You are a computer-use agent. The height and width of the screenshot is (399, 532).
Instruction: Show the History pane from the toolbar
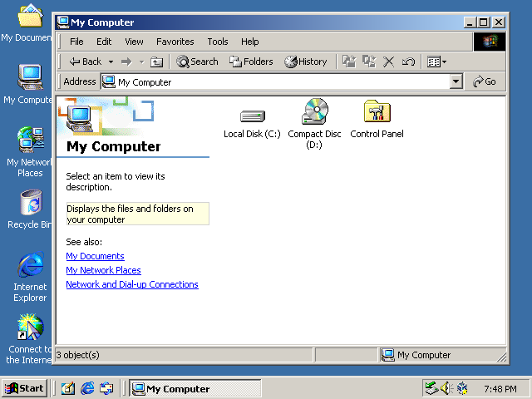305,62
